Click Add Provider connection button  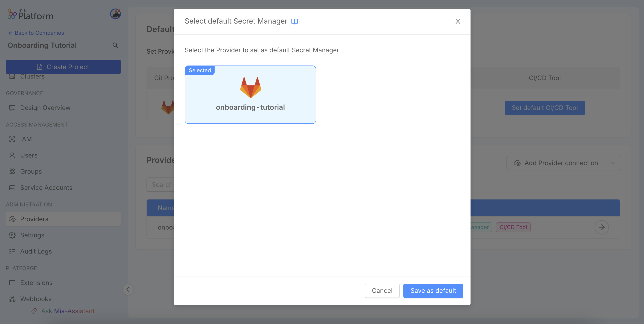(555, 163)
